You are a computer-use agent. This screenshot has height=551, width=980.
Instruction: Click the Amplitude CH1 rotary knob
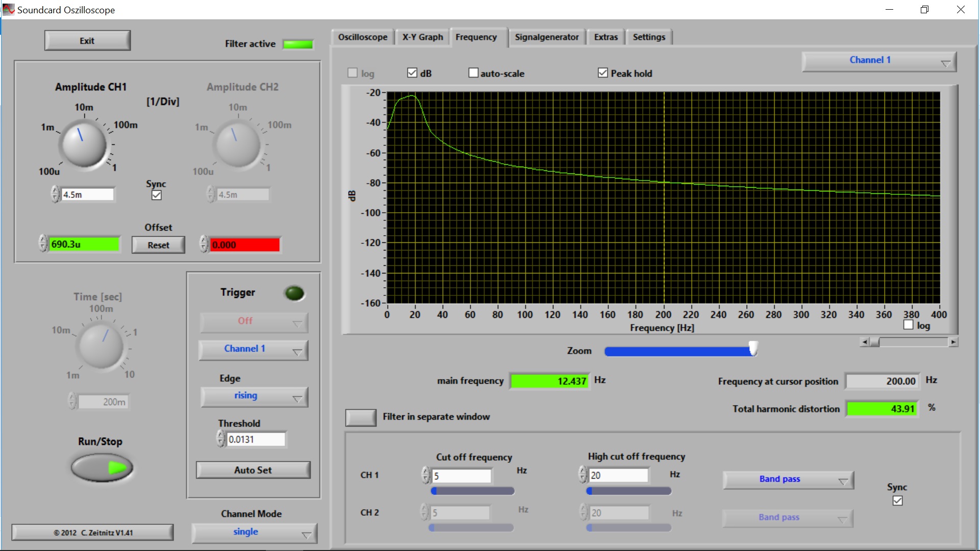(x=84, y=144)
